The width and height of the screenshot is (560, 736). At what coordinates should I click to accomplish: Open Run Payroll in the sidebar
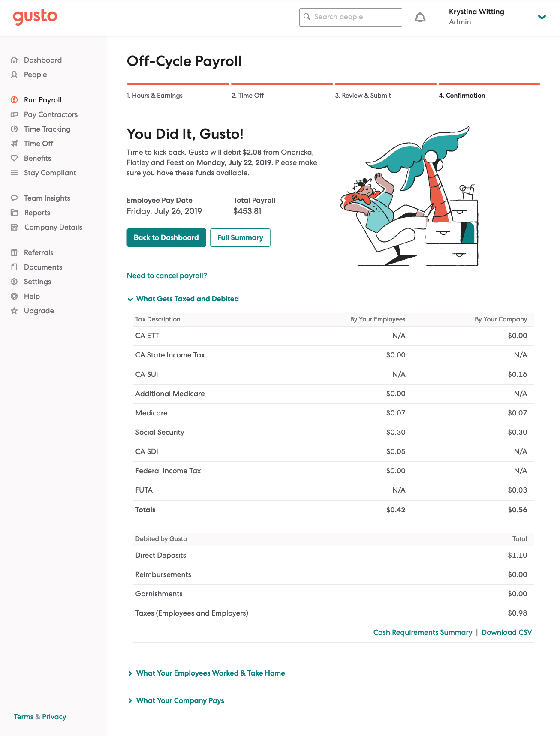point(43,100)
